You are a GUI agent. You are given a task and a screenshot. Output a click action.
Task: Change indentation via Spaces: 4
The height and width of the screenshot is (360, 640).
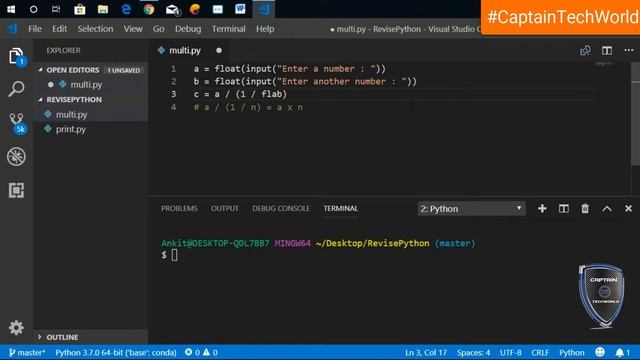473,352
